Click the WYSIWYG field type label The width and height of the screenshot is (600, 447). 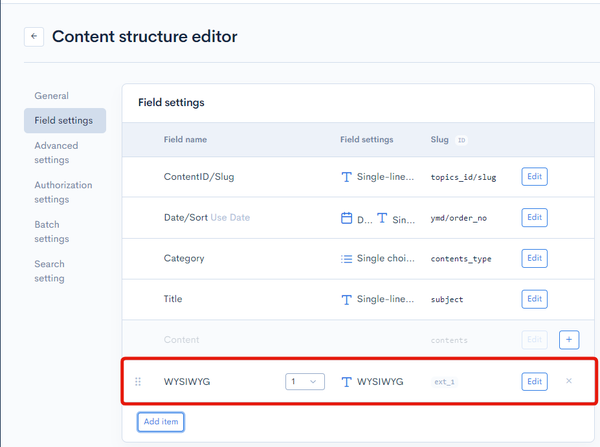(380, 382)
